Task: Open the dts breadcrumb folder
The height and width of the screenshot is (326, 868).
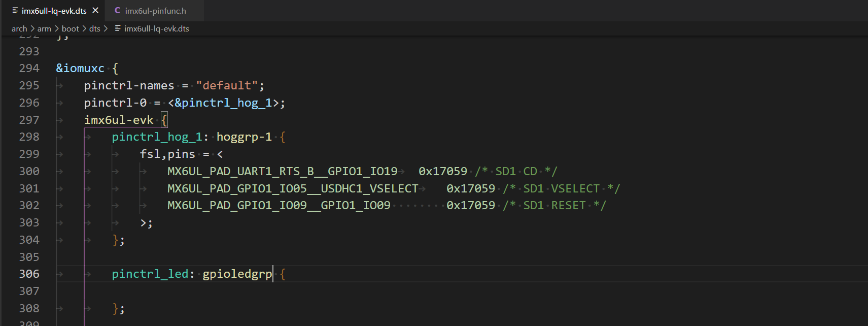Action: tap(94, 28)
